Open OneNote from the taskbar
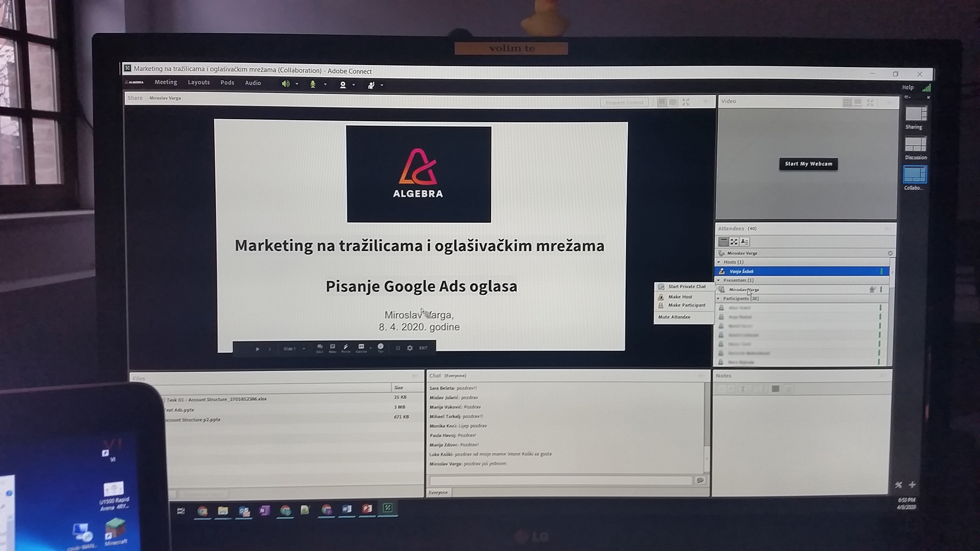 (265, 510)
